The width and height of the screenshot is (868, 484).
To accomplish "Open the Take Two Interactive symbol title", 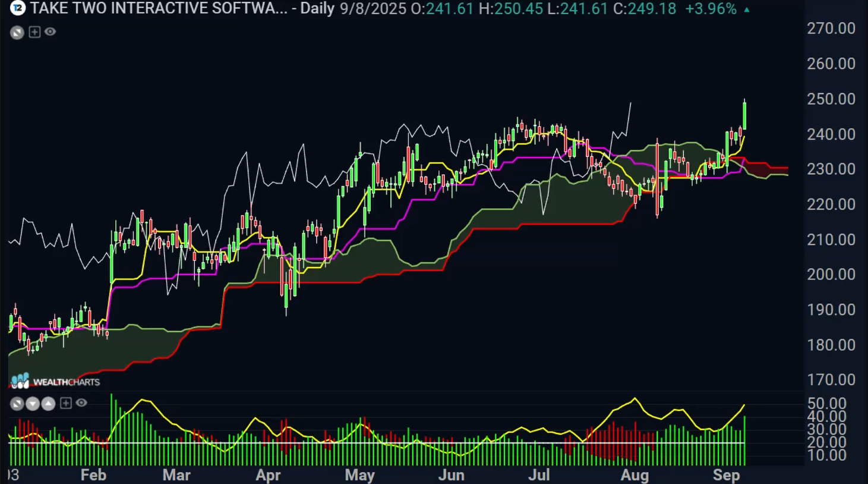I will click(x=158, y=9).
